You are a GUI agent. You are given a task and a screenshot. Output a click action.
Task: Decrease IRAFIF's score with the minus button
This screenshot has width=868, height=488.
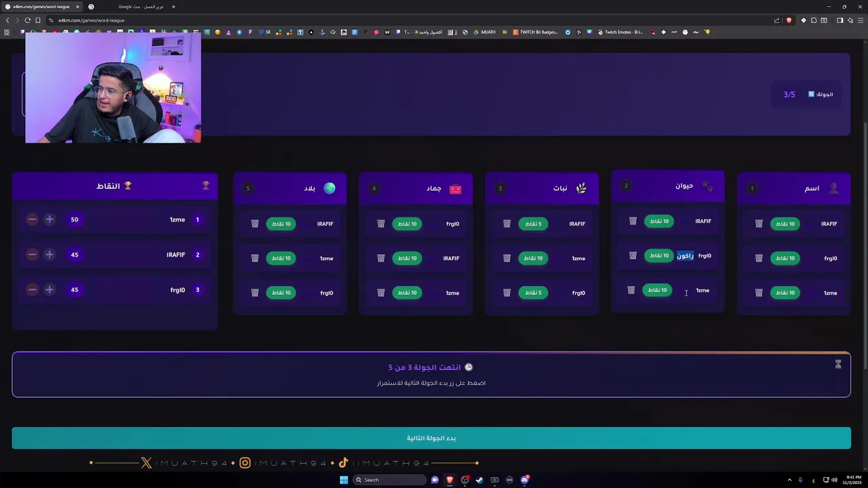coord(32,255)
